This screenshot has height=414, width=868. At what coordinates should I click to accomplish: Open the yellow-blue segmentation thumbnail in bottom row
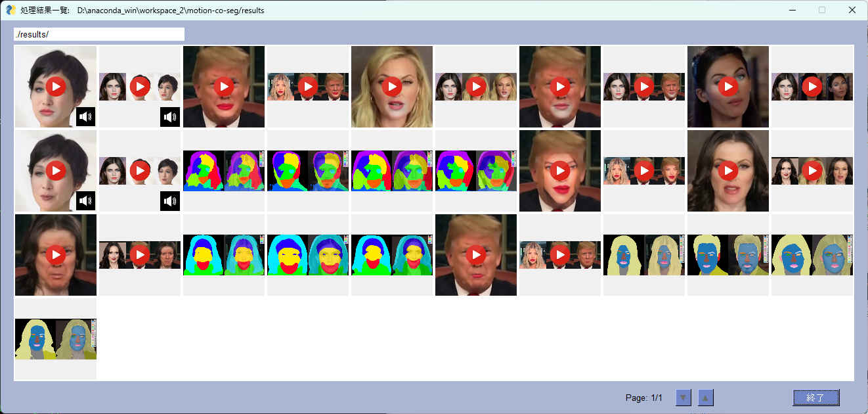tap(55, 339)
